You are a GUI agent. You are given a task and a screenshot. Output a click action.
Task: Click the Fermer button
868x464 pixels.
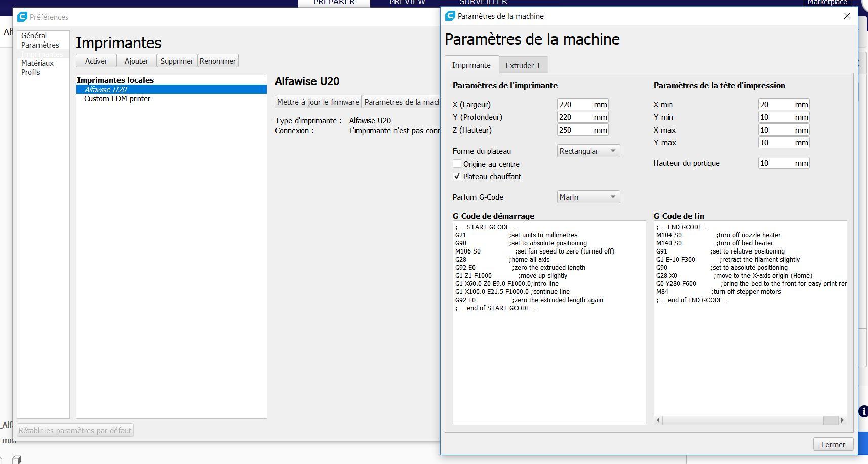coord(833,444)
